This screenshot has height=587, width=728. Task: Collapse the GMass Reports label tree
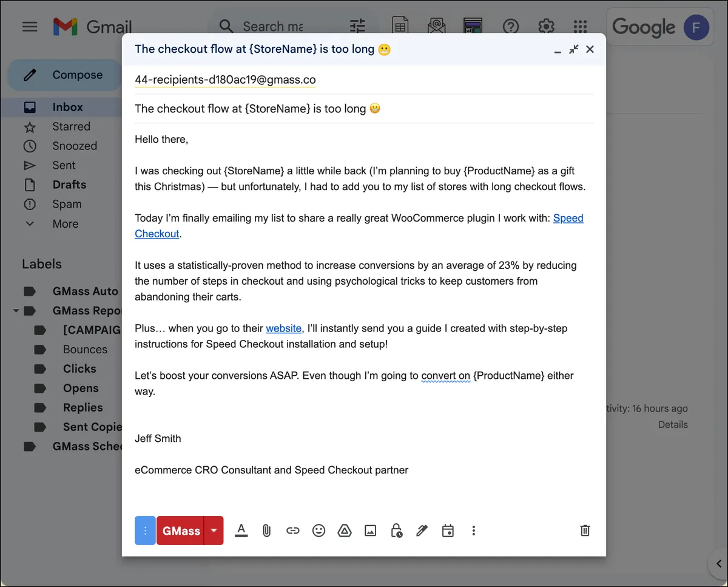click(x=16, y=311)
